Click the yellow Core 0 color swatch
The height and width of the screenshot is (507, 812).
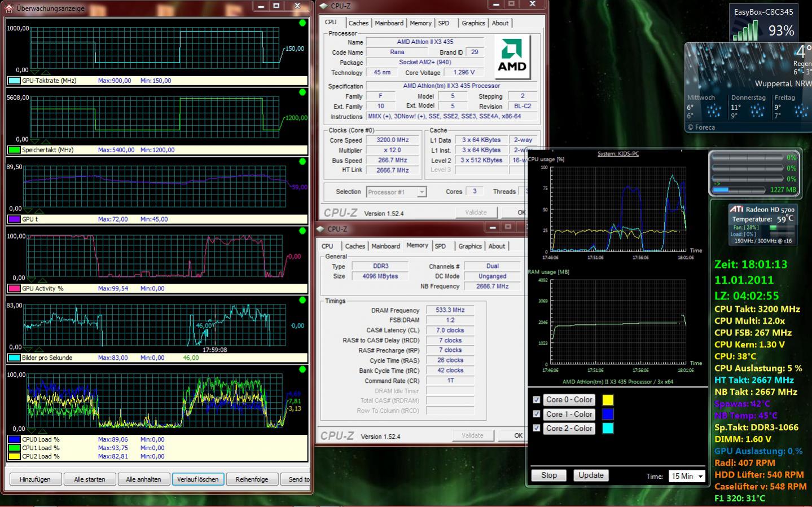[608, 400]
